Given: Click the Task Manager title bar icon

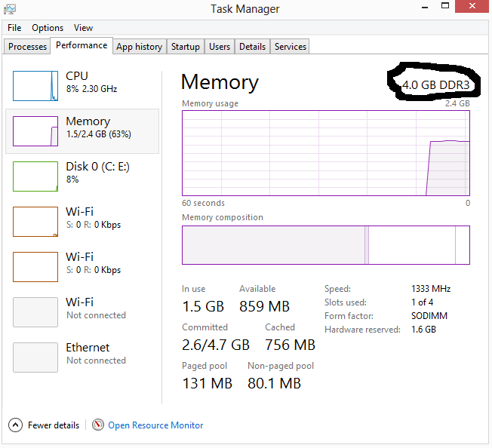Looking at the screenshot, I should tap(10, 9).
